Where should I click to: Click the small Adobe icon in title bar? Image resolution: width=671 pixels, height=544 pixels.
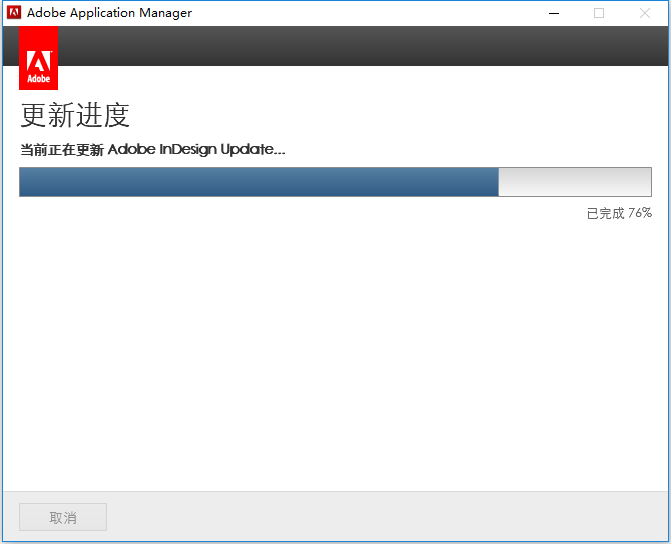pos(14,12)
